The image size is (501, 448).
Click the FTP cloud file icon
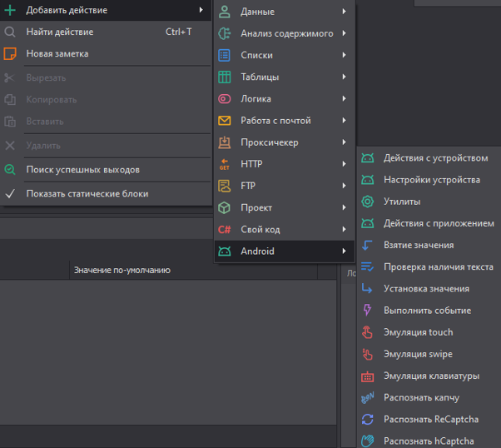(225, 186)
